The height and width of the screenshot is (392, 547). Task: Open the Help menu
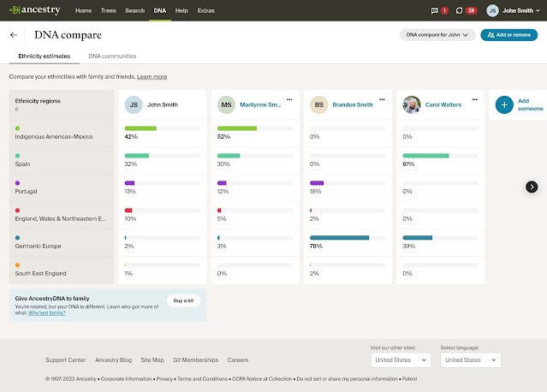181,11
